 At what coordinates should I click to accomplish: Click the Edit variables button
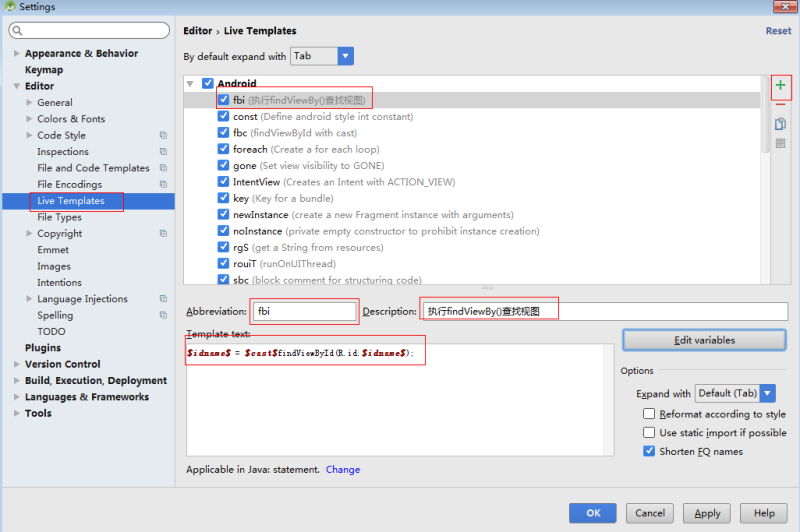coord(704,340)
